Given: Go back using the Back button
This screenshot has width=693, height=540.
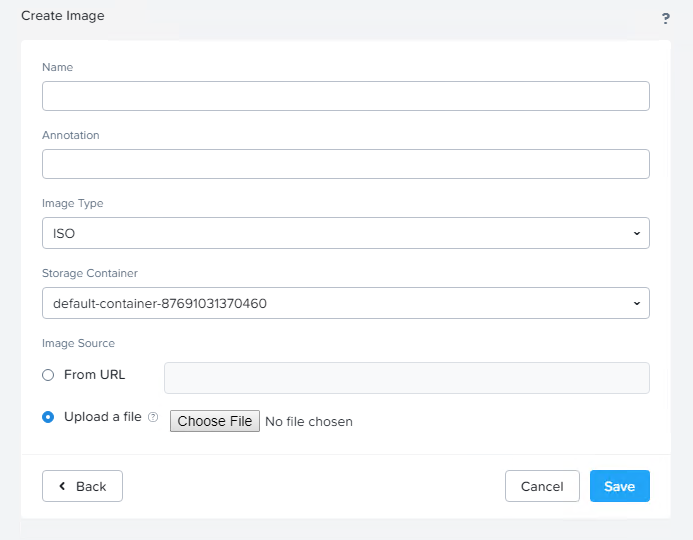Looking at the screenshot, I should coord(82,486).
